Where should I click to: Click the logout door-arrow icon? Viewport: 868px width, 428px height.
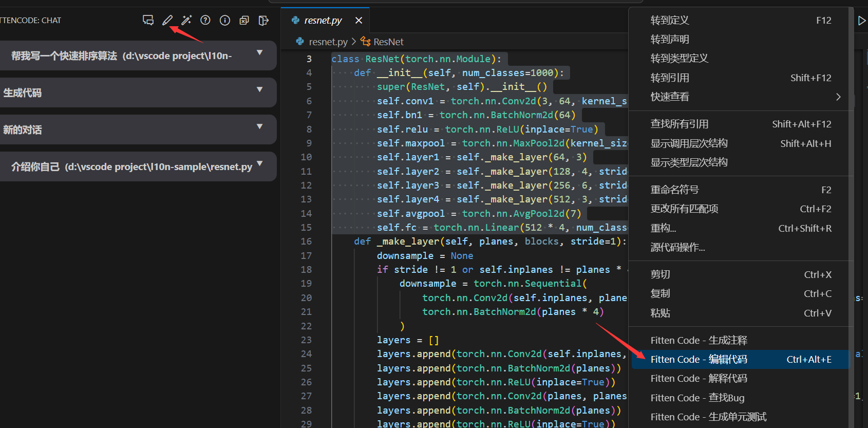pos(263,20)
